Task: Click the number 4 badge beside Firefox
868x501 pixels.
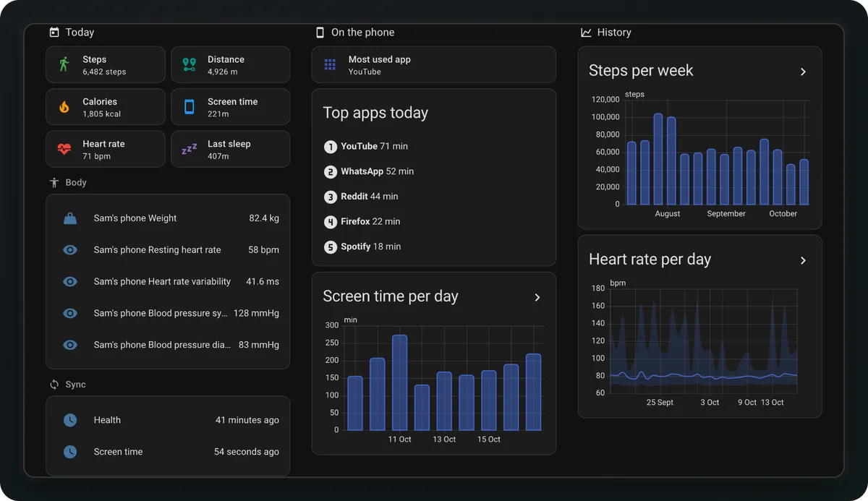Action: (331, 222)
